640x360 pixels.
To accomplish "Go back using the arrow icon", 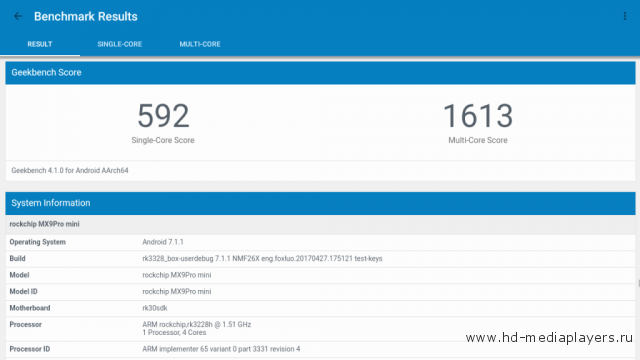I will click(18, 16).
